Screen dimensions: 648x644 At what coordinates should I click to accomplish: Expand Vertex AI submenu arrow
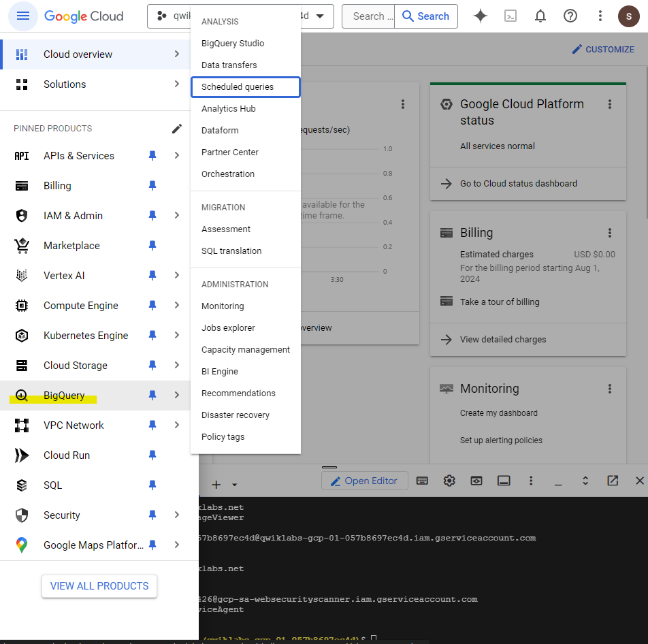coord(177,275)
